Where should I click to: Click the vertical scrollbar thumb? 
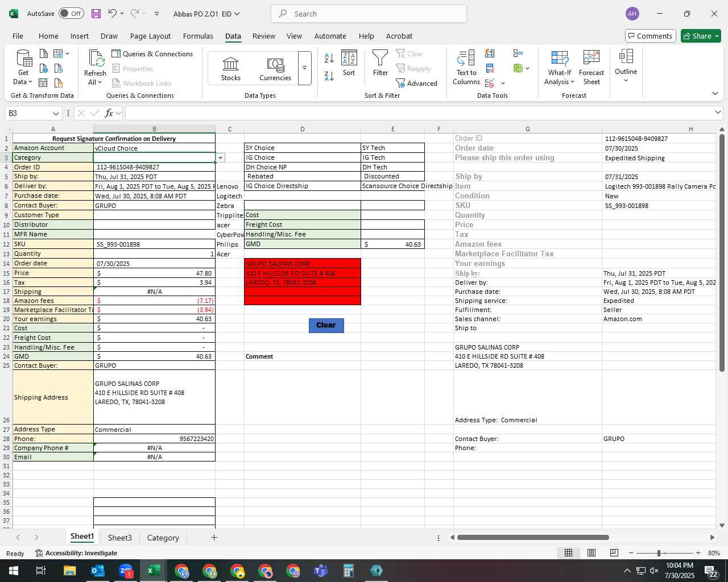coord(722,253)
